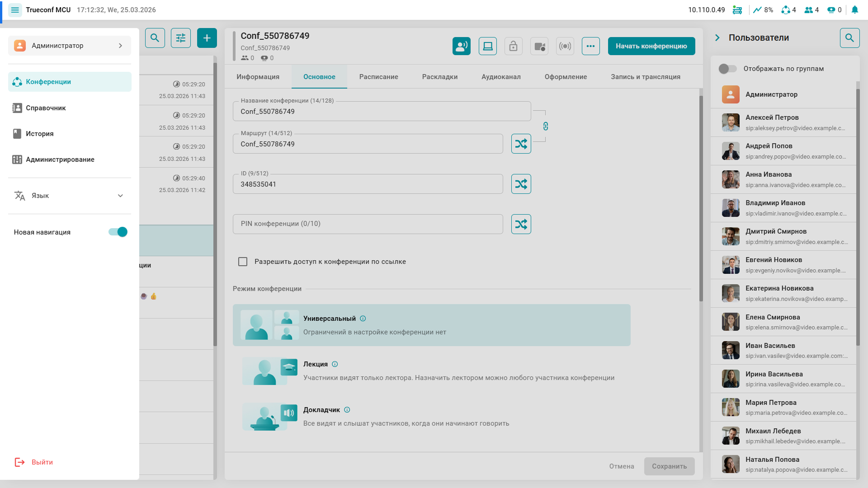
Task: Switch to the Информация tab
Action: [x=258, y=77]
